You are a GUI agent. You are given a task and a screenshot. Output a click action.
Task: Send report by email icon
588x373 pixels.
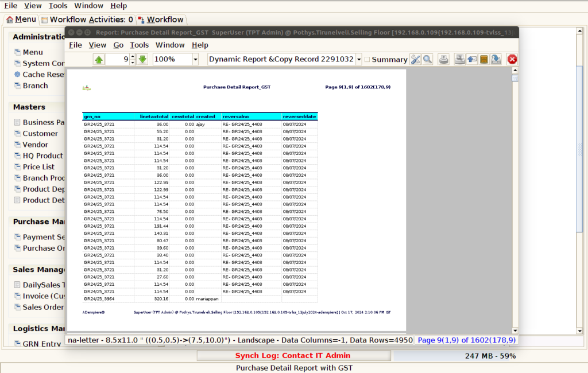[472, 59]
